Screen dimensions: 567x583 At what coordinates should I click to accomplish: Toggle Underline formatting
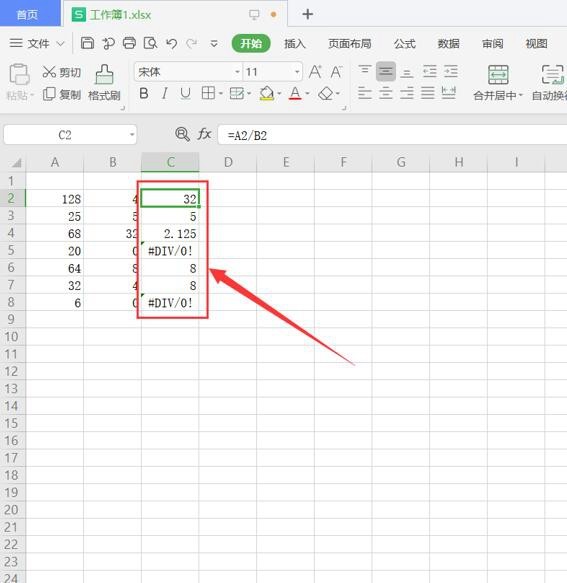click(x=185, y=93)
